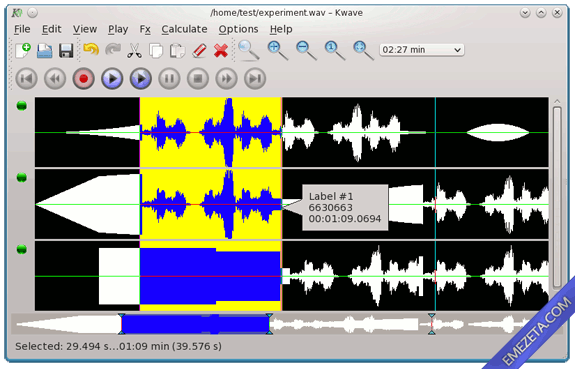The width and height of the screenshot is (575, 369).
Task: Zoom to fit whole signal icon
Action: click(x=363, y=50)
